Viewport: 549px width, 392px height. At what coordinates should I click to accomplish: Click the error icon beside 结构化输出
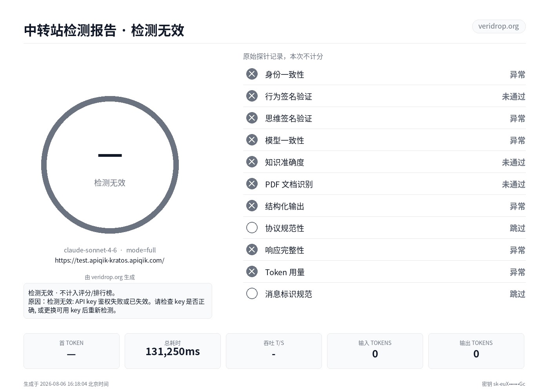(x=252, y=206)
